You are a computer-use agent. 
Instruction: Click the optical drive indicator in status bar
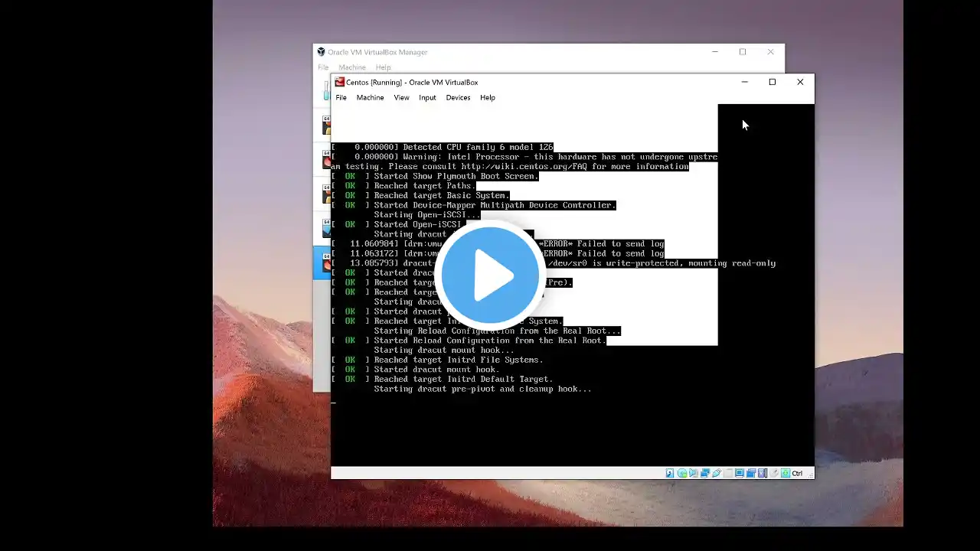pyautogui.click(x=681, y=473)
